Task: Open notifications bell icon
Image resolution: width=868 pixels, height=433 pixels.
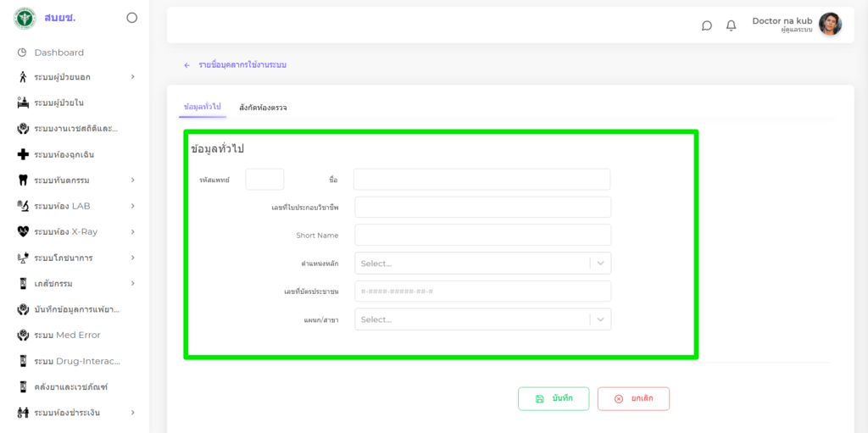Action: click(x=731, y=25)
